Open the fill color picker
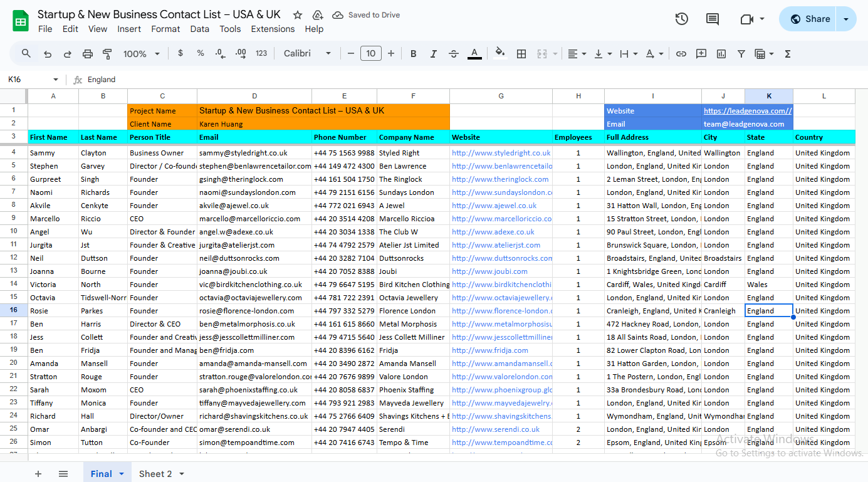This screenshot has height=482, width=868. pyautogui.click(x=500, y=53)
